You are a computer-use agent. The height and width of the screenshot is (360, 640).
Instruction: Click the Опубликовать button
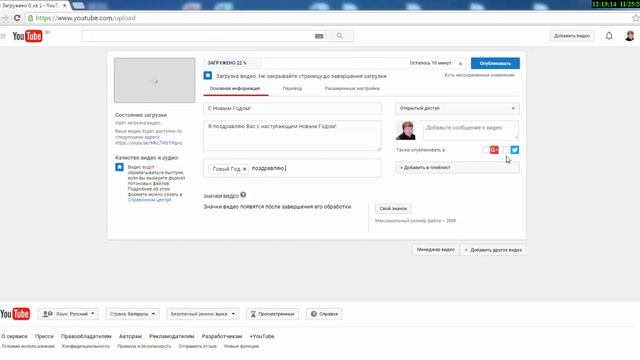coord(495,63)
